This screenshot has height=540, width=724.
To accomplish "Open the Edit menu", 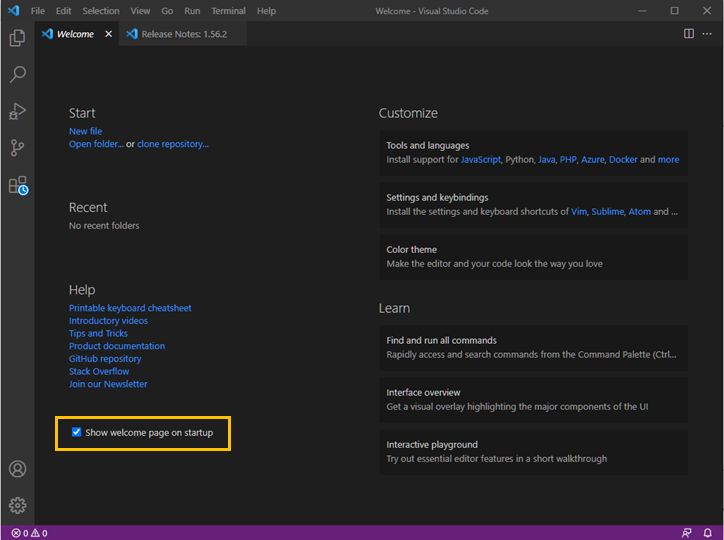I will (x=64, y=11).
